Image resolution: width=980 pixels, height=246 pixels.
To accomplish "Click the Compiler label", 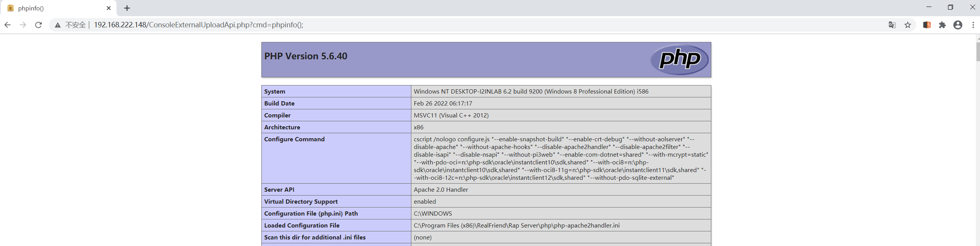I will (278, 115).
